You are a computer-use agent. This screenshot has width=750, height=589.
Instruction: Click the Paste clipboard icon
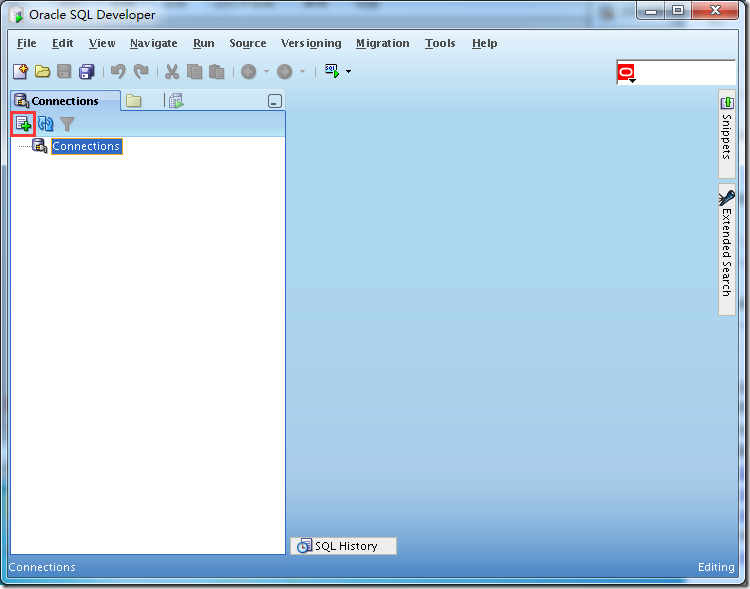coord(217,72)
